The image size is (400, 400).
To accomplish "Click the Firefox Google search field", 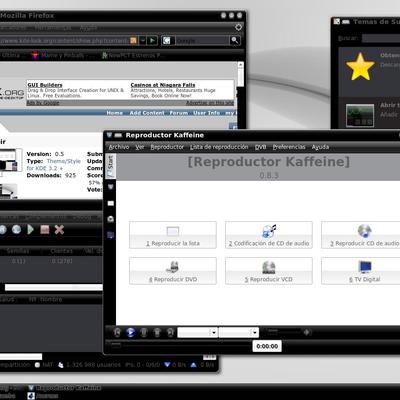I will click(x=202, y=40).
